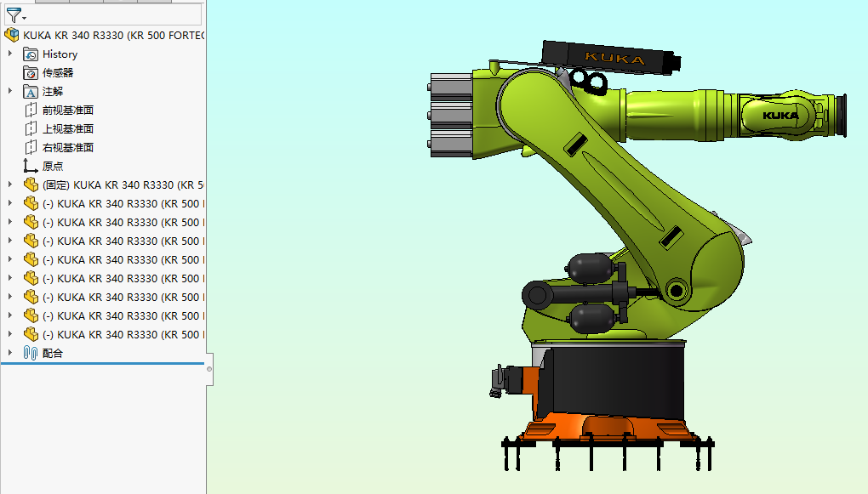Select the KUKA logo on the robot wrist
Image resolution: width=868 pixels, height=494 pixels.
tap(780, 116)
